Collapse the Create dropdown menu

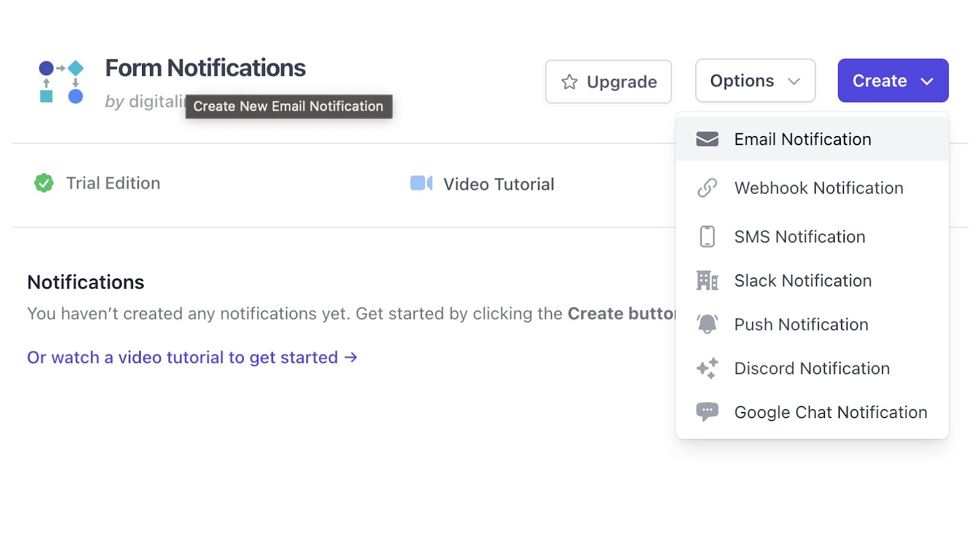pyautogui.click(x=892, y=81)
